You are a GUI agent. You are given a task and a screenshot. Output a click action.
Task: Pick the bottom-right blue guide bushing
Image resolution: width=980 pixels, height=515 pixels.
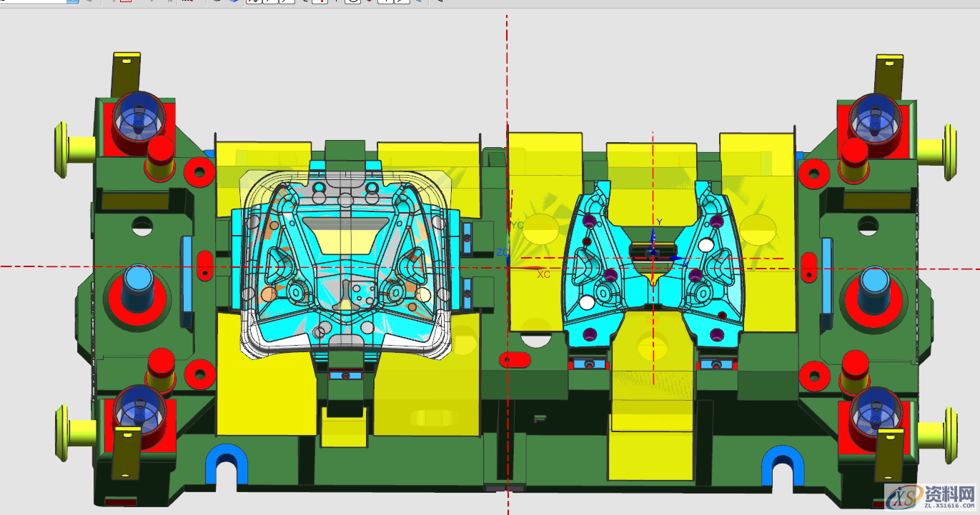(873, 411)
